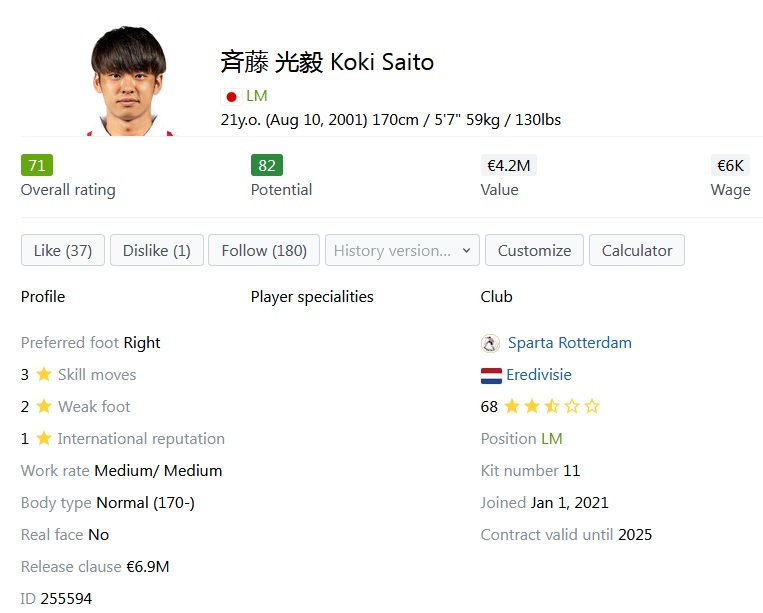This screenshot has width=763, height=613.
Task: Click the LM position next to flag
Action: pyautogui.click(x=257, y=96)
